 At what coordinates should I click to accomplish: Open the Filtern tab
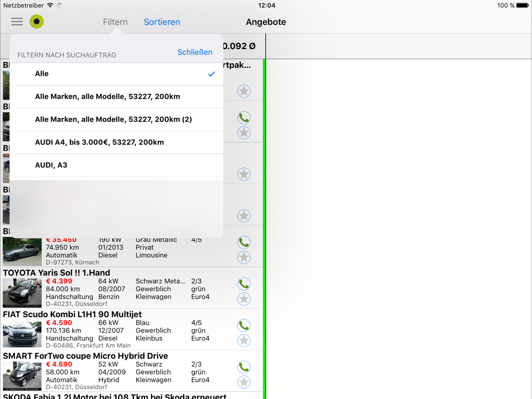pyautogui.click(x=115, y=22)
